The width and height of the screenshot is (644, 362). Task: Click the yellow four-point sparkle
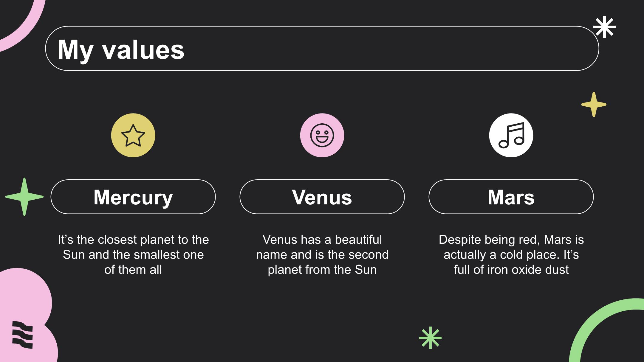click(x=594, y=105)
